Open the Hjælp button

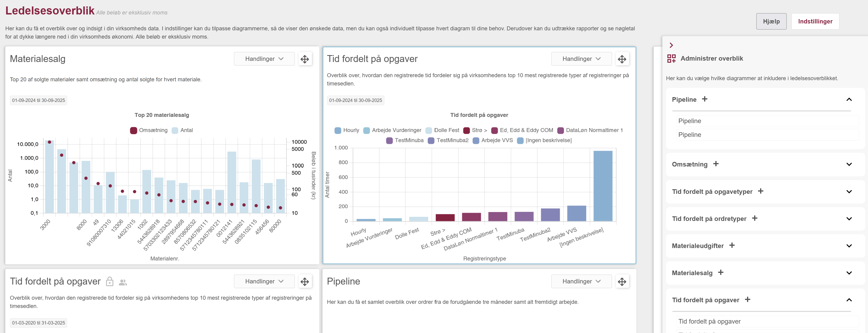[x=771, y=22]
